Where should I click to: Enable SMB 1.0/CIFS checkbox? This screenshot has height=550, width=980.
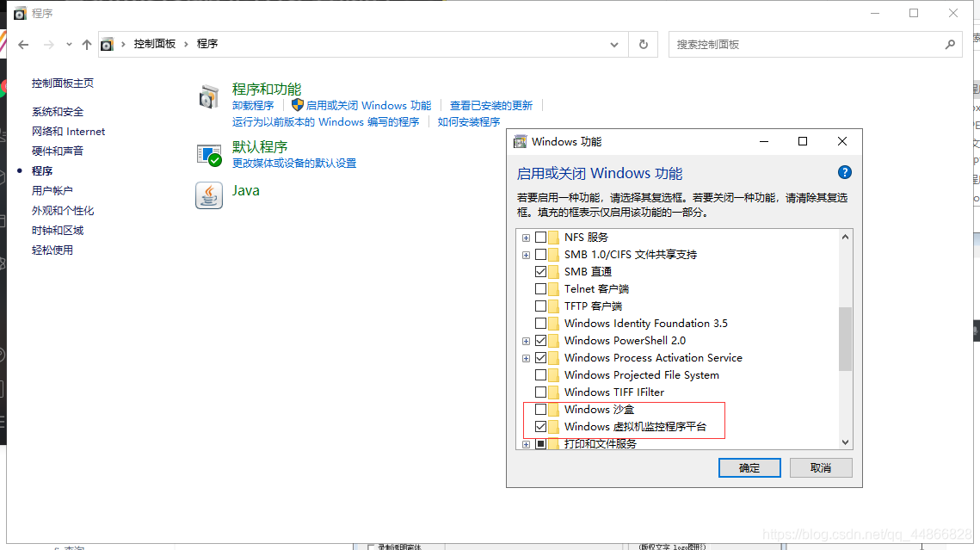[x=540, y=255]
